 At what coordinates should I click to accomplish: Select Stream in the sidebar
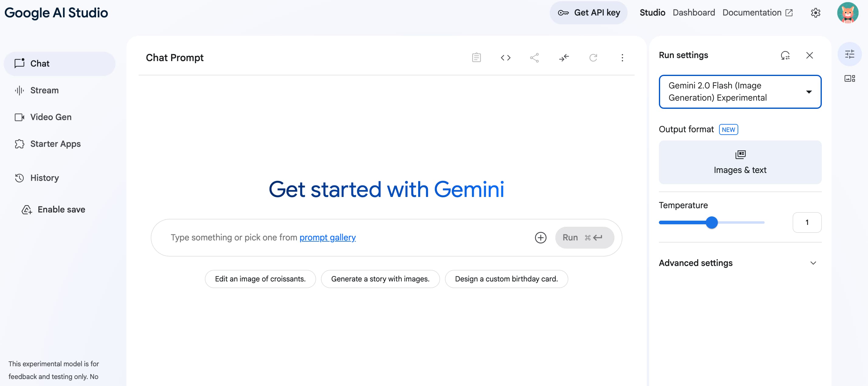59,90
